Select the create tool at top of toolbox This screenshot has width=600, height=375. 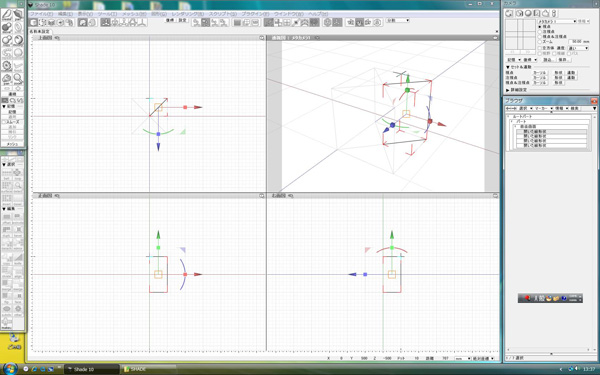tap(7, 15)
